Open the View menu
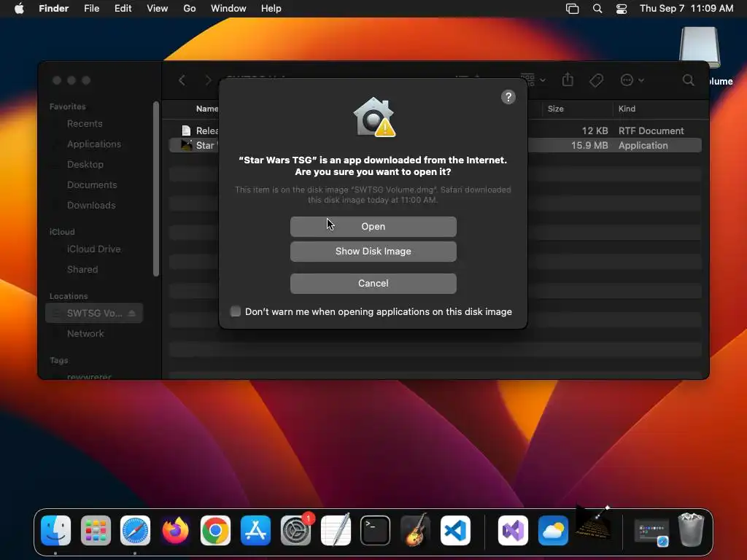The image size is (747, 560). (x=158, y=9)
